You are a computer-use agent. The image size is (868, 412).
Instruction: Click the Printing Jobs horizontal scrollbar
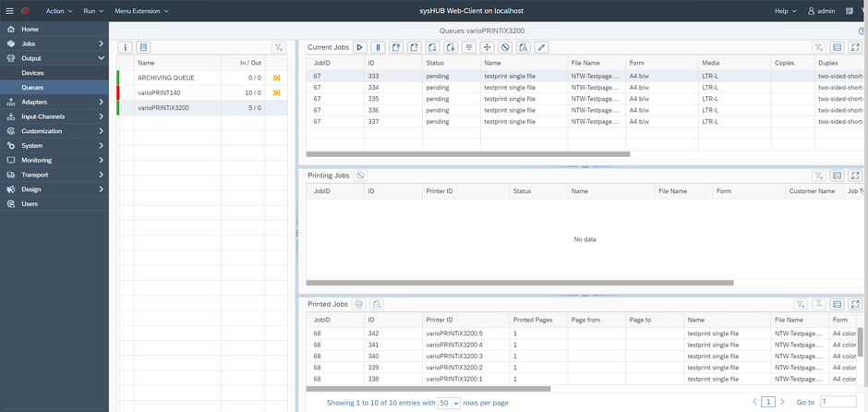[520, 283]
